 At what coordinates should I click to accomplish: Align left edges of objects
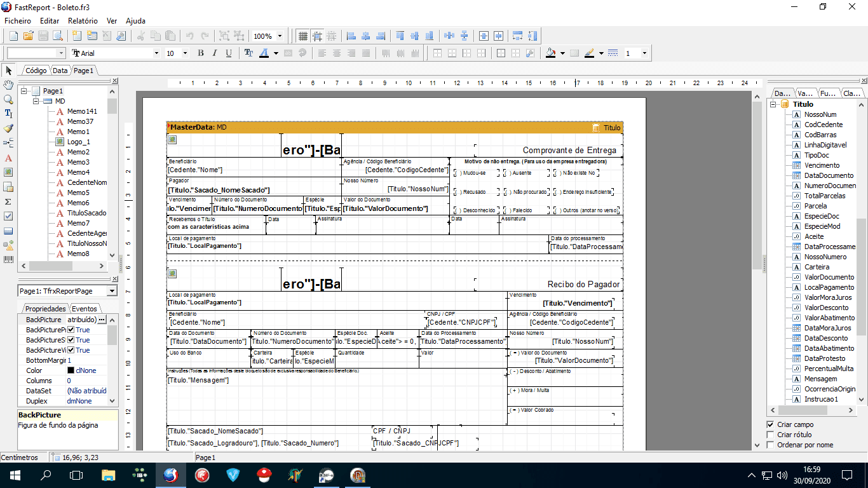pyautogui.click(x=351, y=36)
